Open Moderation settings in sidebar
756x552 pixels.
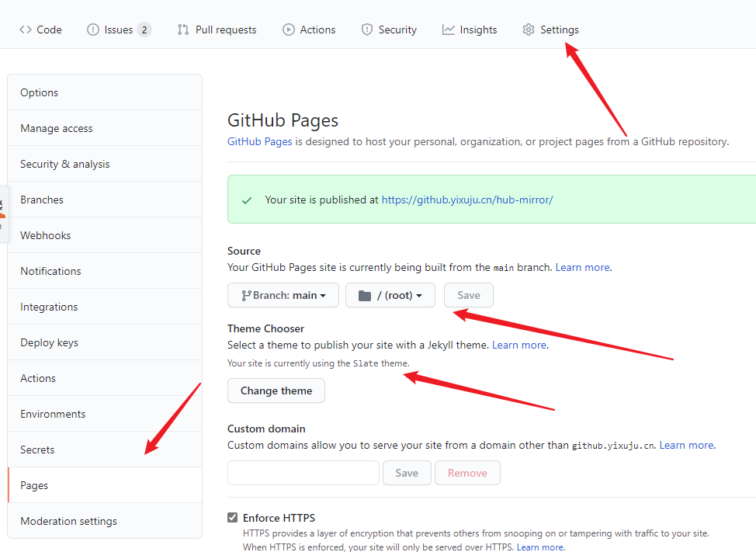[x=105, y=521]
